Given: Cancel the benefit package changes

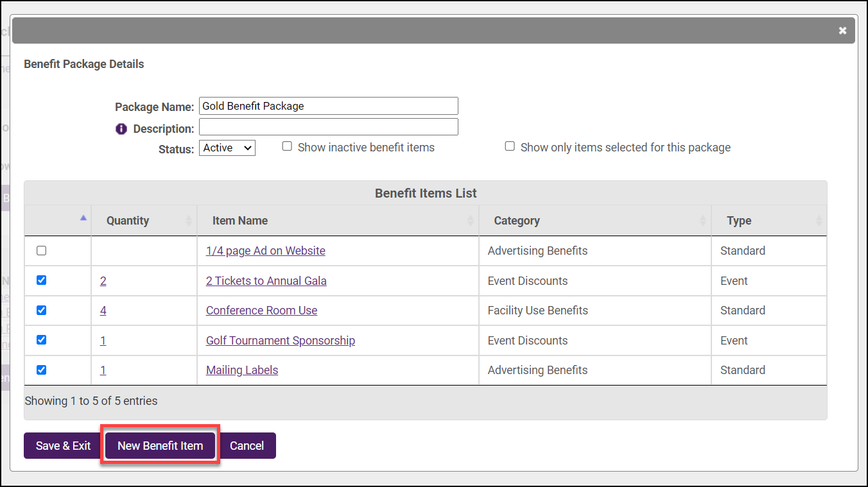Looking at the screenshot, I should [x=247, y=446].
